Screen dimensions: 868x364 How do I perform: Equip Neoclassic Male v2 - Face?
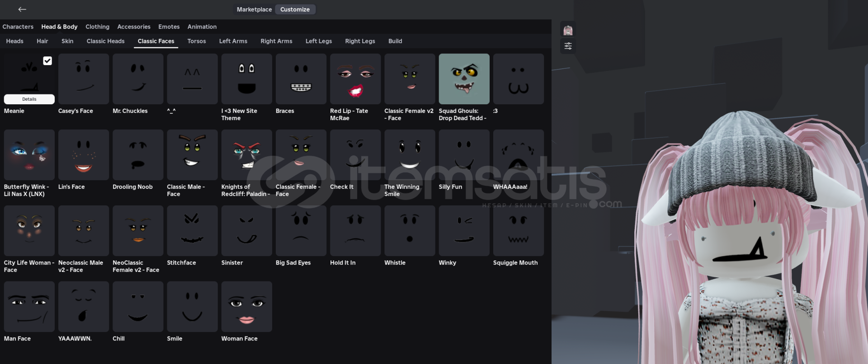(84, 231)
